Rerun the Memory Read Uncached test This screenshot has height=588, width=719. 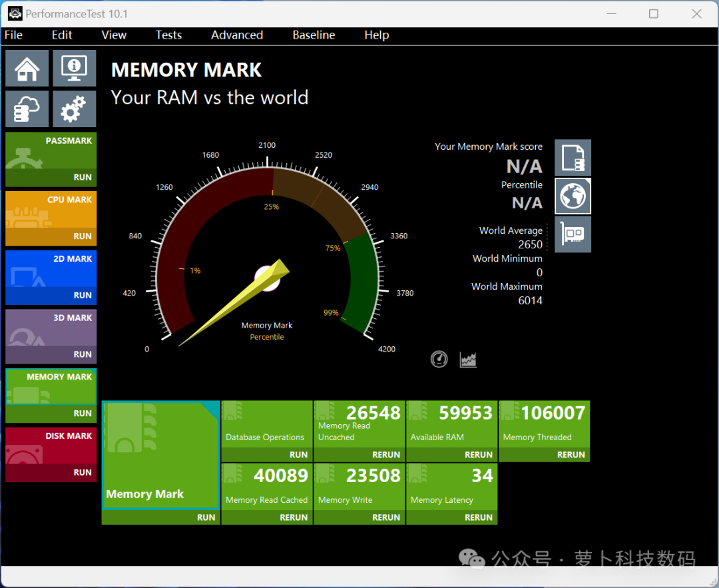(359, 455)
